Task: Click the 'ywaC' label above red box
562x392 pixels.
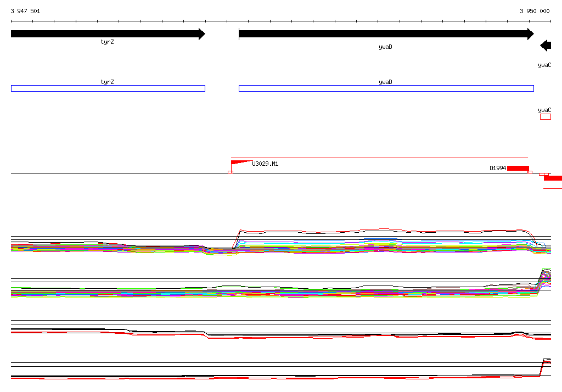Action: [544, 110]
